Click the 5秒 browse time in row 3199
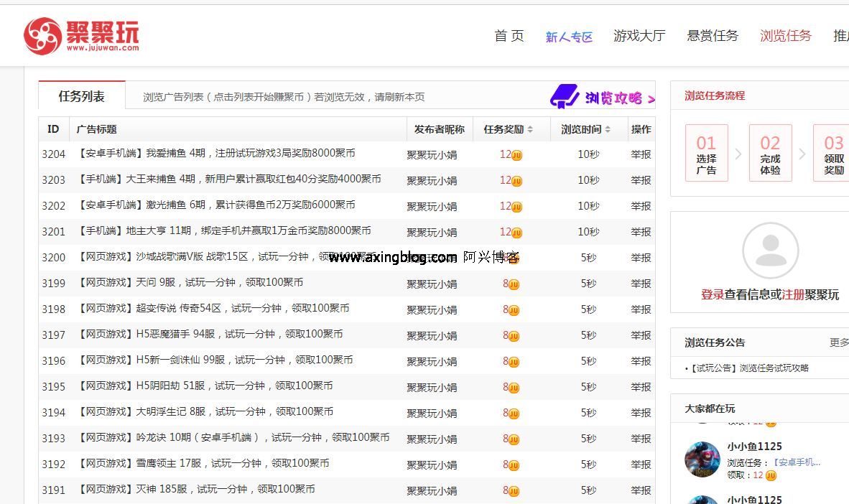Viewport: 849px width, 504px height. [588, 283]
